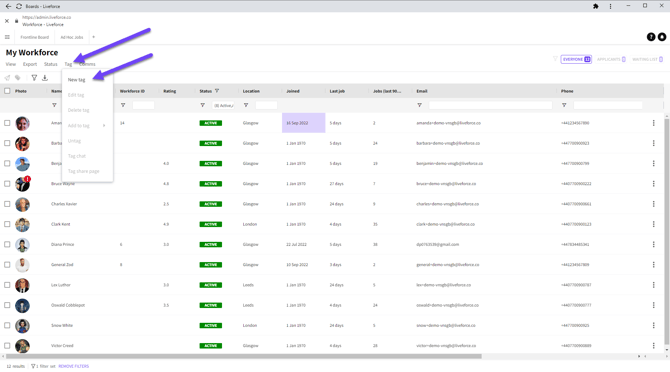Open the notifications bell icon
670x372 pixels.
click(662, 37)
